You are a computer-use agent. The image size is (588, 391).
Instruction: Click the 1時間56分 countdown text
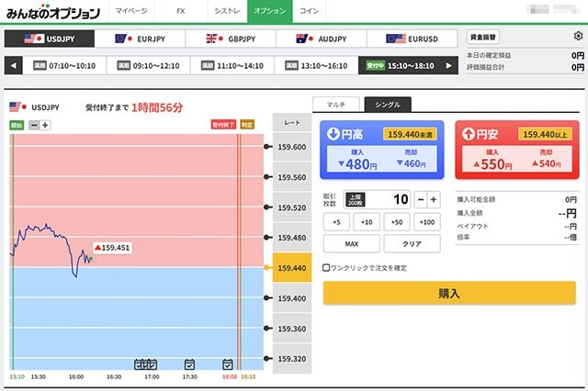point(157,108)
